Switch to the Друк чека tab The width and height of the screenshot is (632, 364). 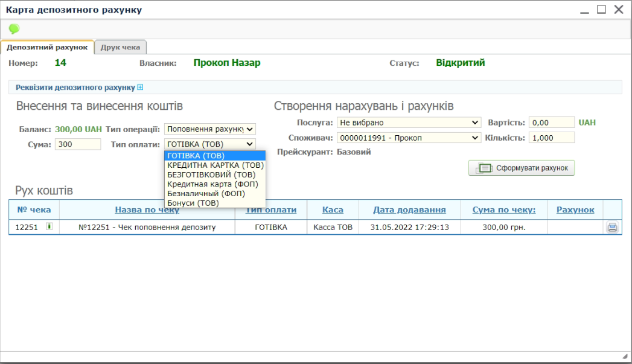coord(120,47)
